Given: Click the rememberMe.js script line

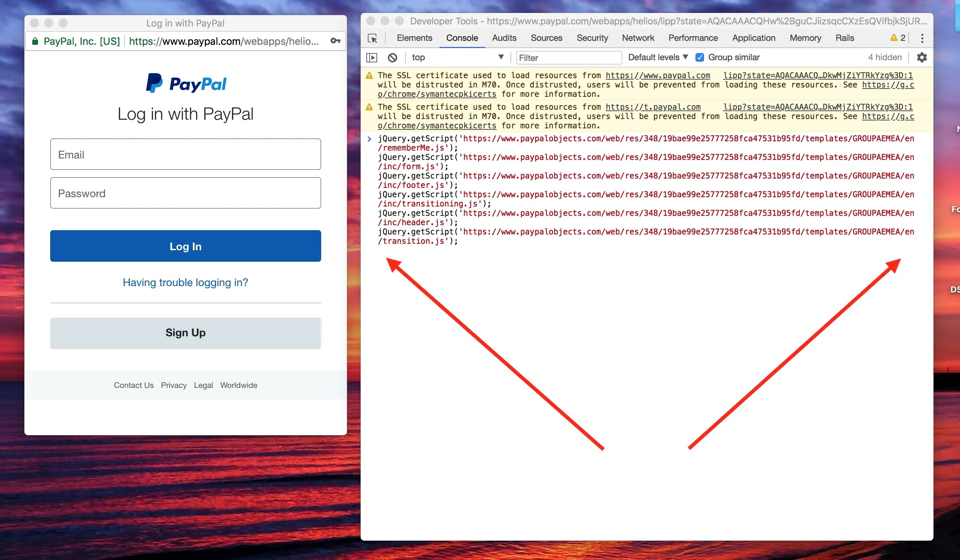Looking at the screenshot, I should pos(646,143).
